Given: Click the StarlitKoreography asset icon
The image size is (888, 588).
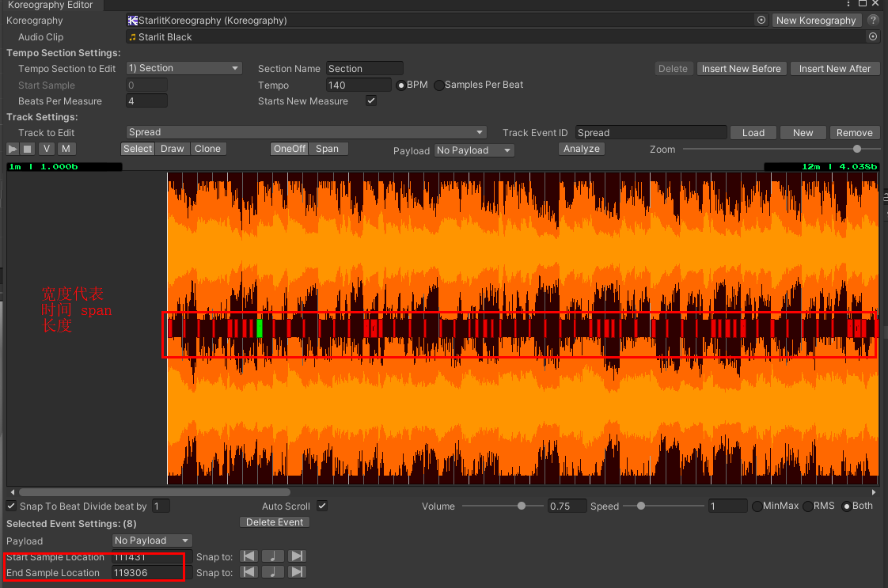Looking at the screenshot, I should pyautogui.click(x=132, y=21).
